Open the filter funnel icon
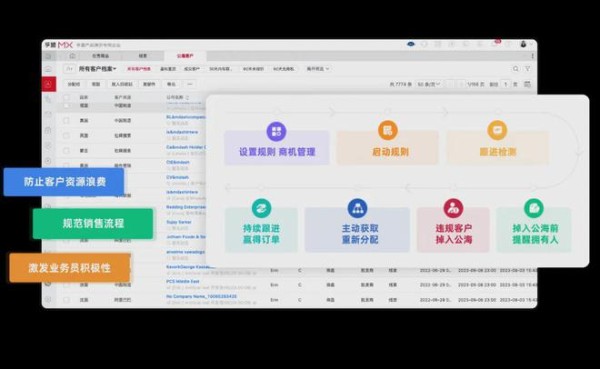Viewport: 600px width, 369px height. [528, 69]
